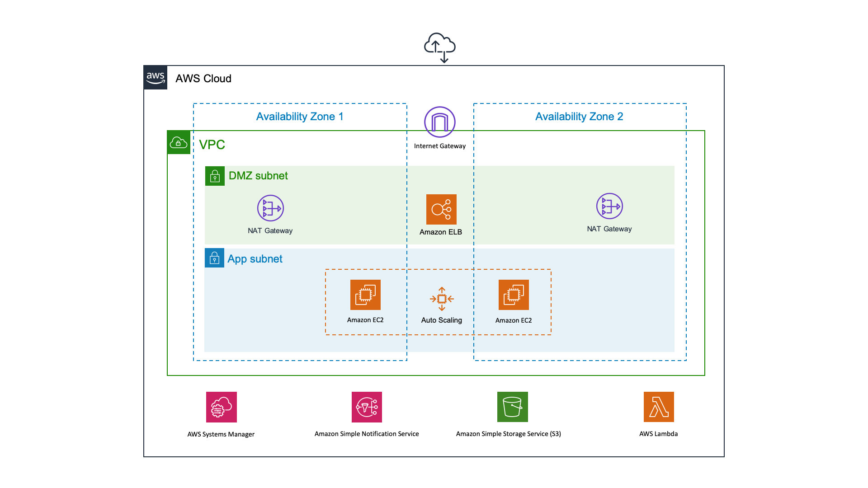
Task: Click the DMZ subnet padlock icon
Action: pyautogui.click(x=215, y=176)
